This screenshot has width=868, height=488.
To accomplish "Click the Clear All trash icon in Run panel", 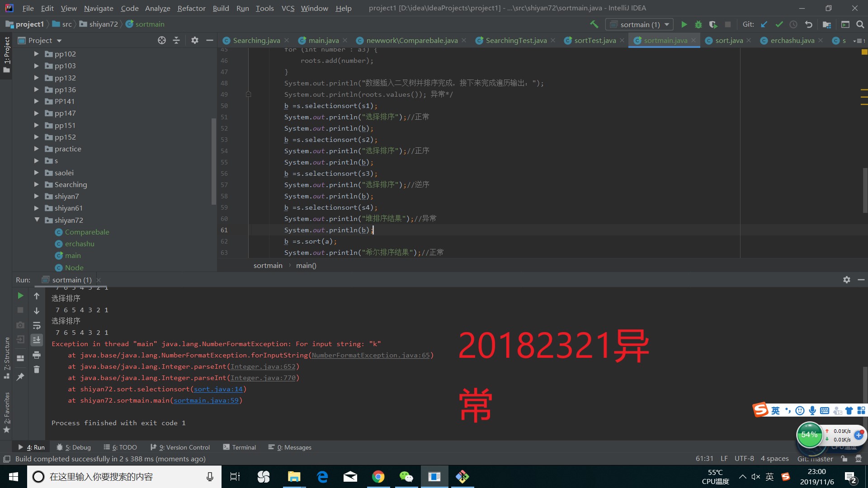I will (x=37, y=370).
